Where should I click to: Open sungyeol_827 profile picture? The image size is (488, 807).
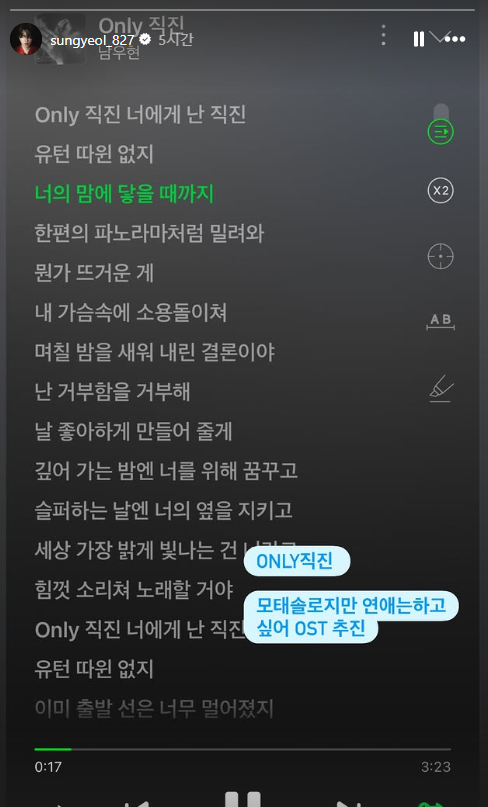26,39
